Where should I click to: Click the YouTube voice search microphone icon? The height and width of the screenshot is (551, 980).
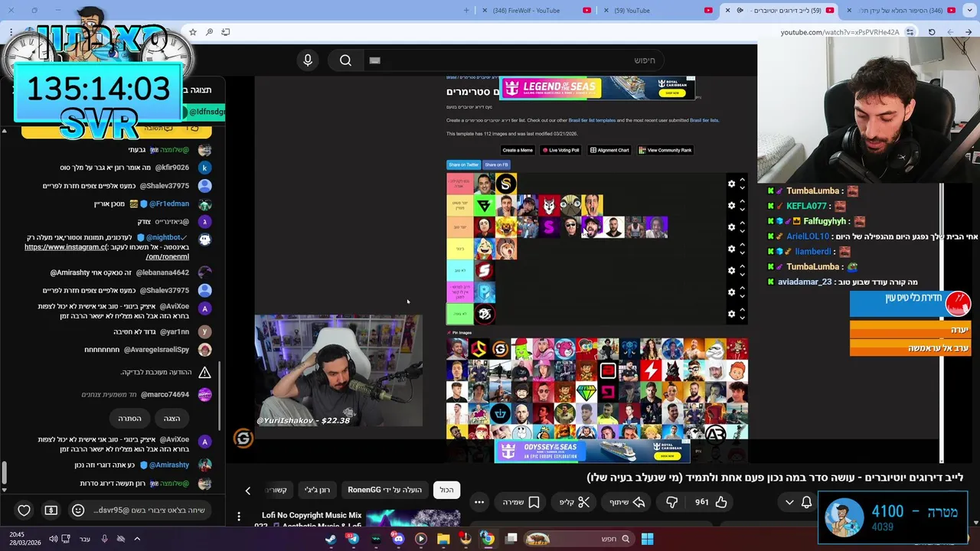[308, 60]
